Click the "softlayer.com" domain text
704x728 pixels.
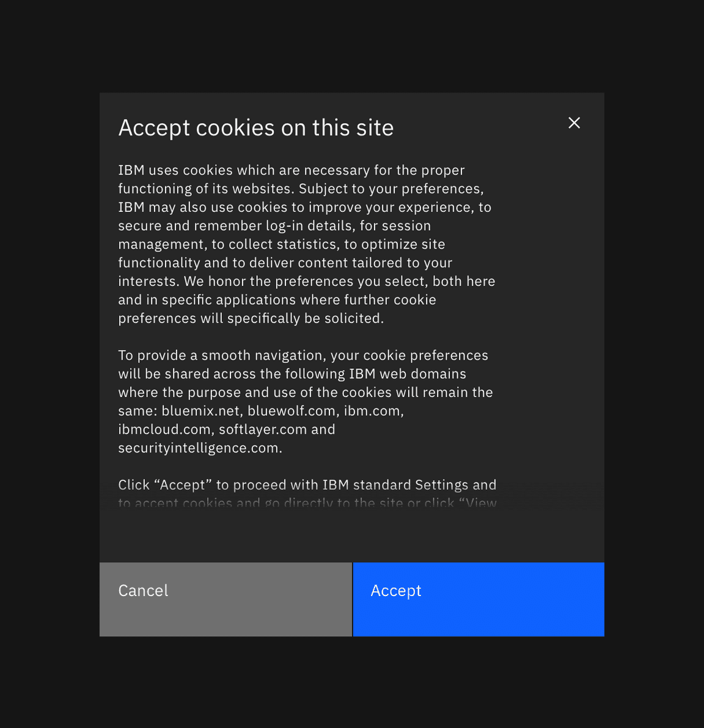tap(263, 429)
